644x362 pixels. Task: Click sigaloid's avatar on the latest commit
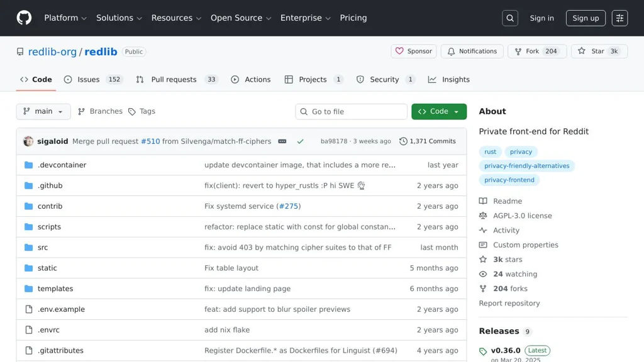pos(28,141)
